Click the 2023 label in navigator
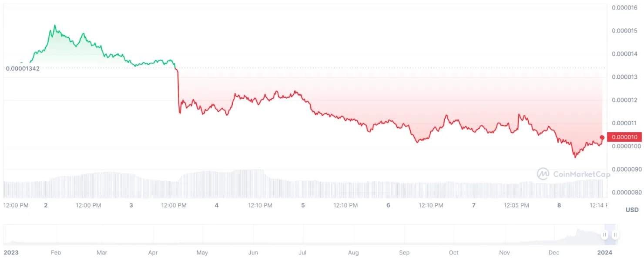This screenshot has height=264, width=644. coord(11,253)
